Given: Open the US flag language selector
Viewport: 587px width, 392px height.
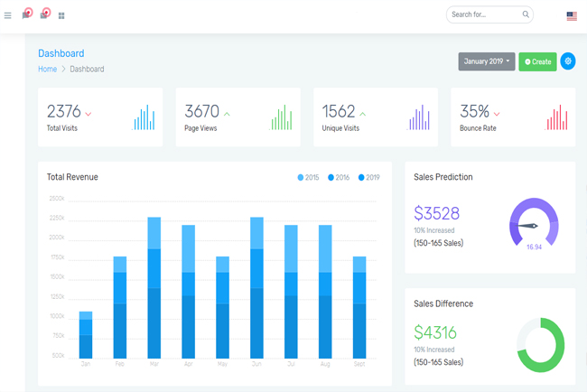Looking at the screenshot, I should click(x=572, y=15).
